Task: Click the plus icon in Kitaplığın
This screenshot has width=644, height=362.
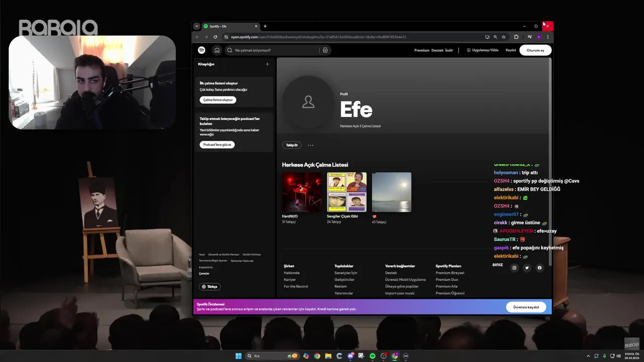Action: tap(267, 64)
